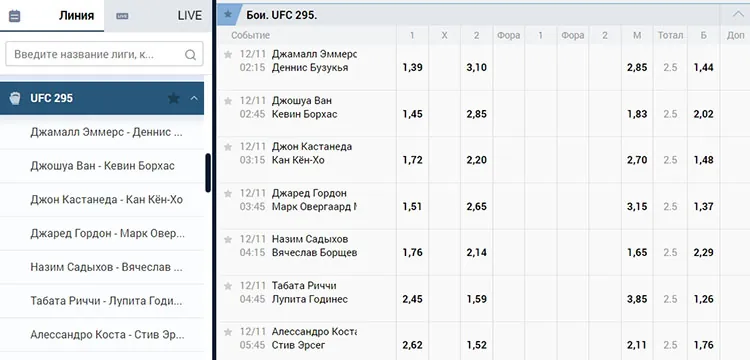750x360 pixels.
Task: Star the Джамалл Эммерс fight
Action: [228, 55]
